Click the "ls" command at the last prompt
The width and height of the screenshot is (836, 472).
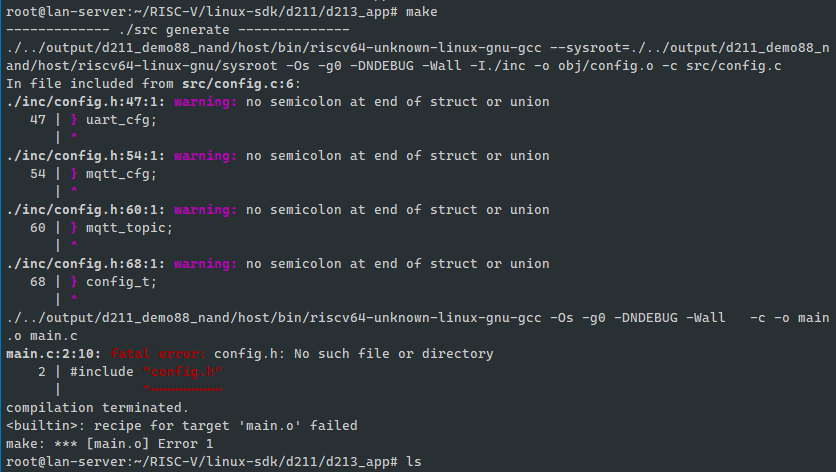point(413,461)
